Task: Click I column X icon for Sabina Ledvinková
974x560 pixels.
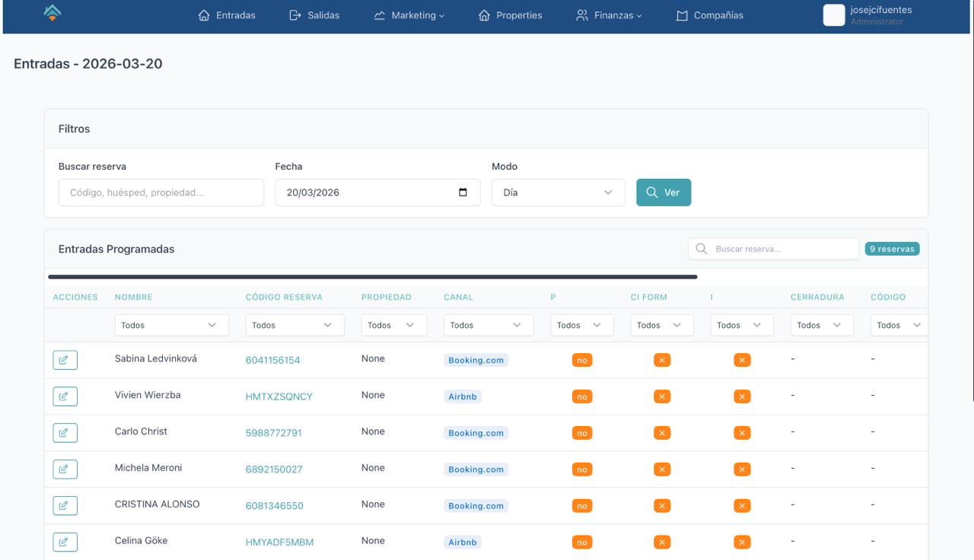Action: tap(742, 360)
